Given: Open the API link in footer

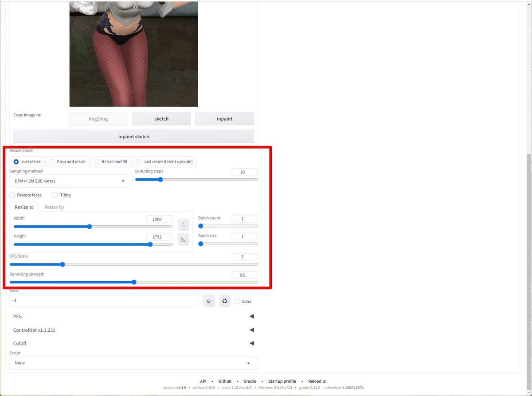Looking at the screenshot, I should [203, 381].
